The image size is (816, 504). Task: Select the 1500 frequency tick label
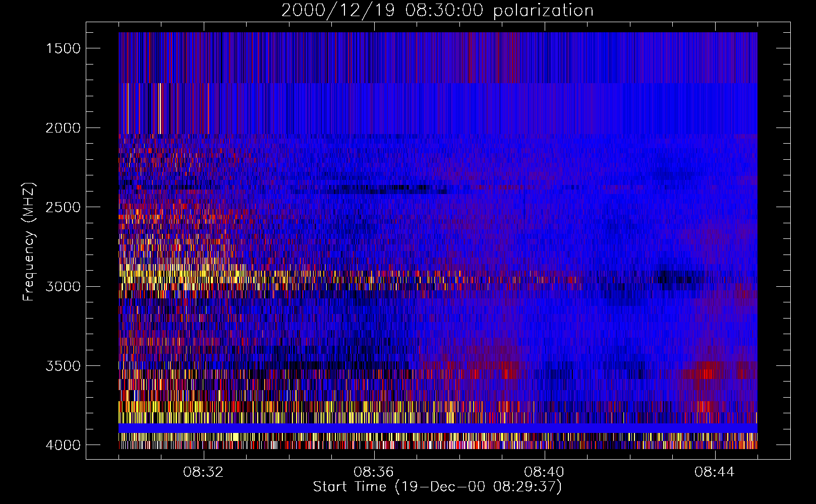pos(63,48)
